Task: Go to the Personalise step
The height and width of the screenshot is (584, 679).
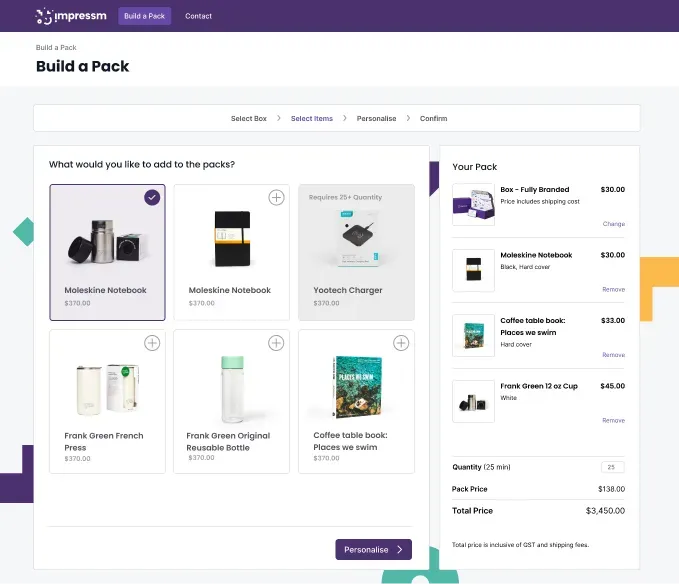Action: click(376, 118)
